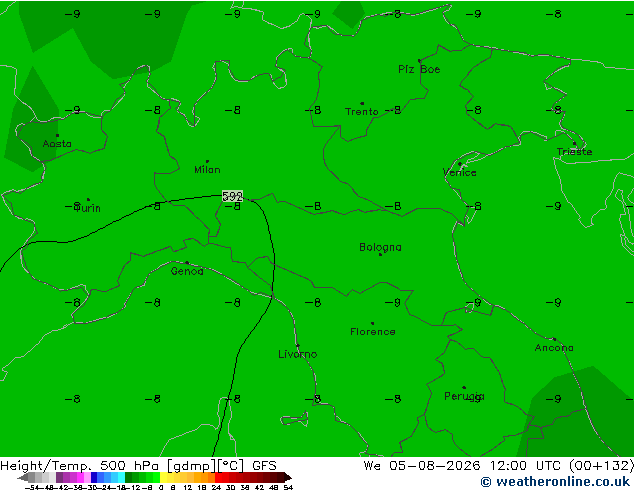Viewport: 634px width, 490px height.
Task: Select the Trieste city label
Action: (x=574, y=152)
